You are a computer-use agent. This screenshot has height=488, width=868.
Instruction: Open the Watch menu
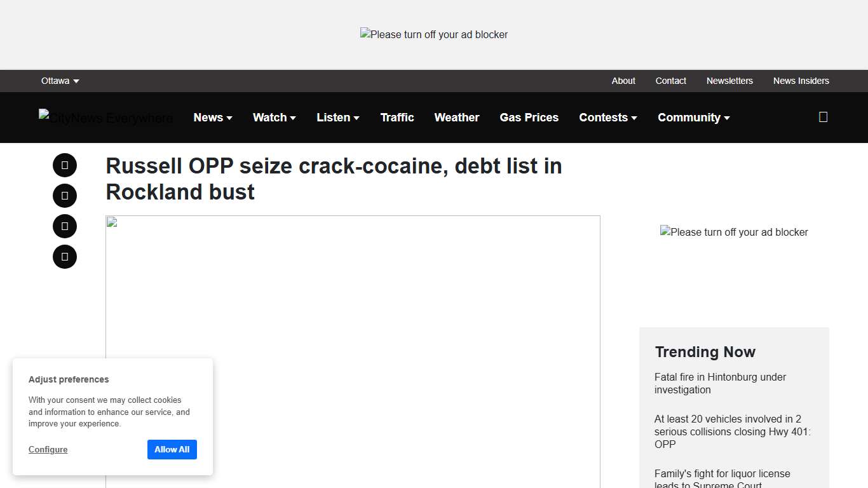point(274,117)
